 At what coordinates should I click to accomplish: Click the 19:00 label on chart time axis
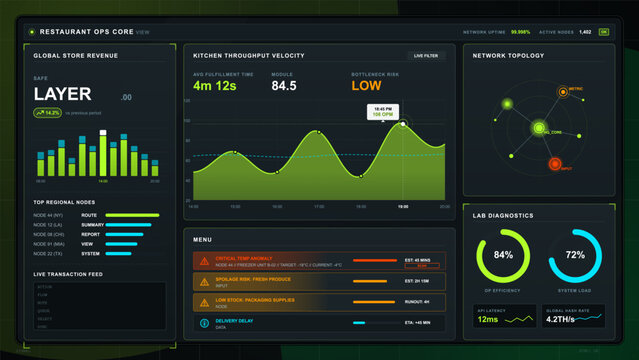(x=403, y=207)
